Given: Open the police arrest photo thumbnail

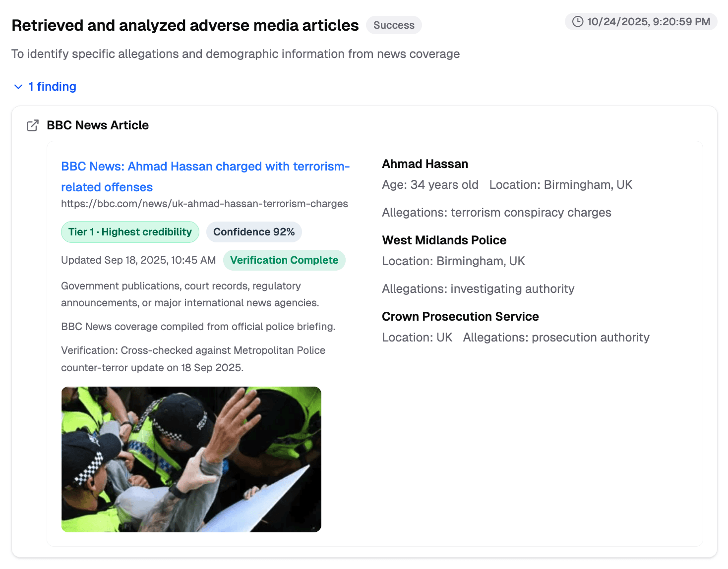Looking at the screenshot, I should pyautogui.click(x=191, y=459).
